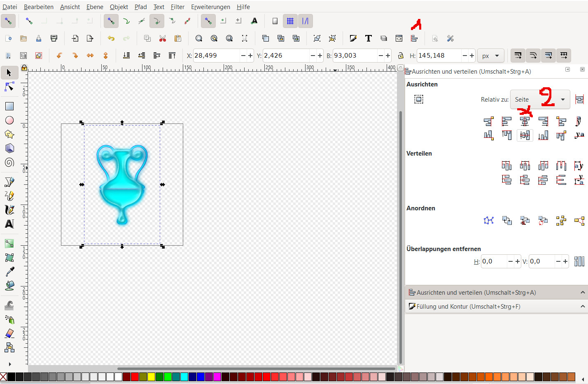588x384 pixels.
Task: Flip selection horizontally
Action: tap(90, 56)
